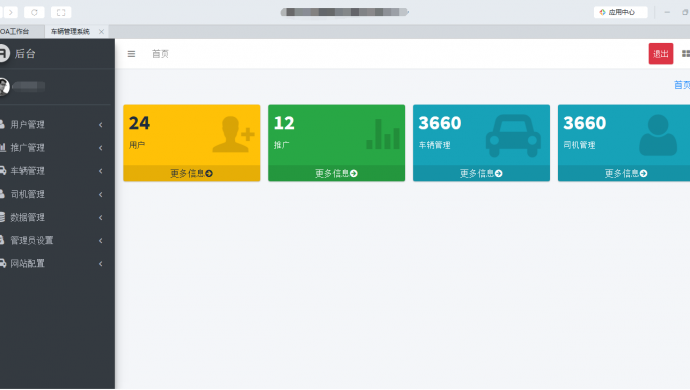
Task: Open the 应用中心 app center
Action: pyautogui.click(x=620, y=12)
